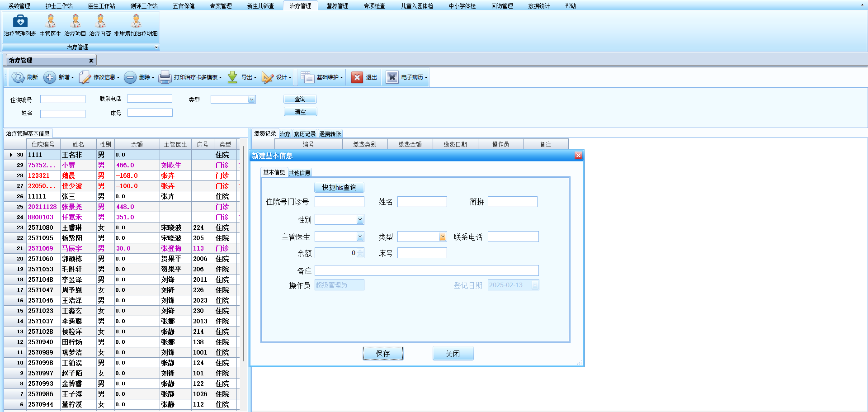
Task: Switch to the 其他信息 tab
Action: point(299,173)
